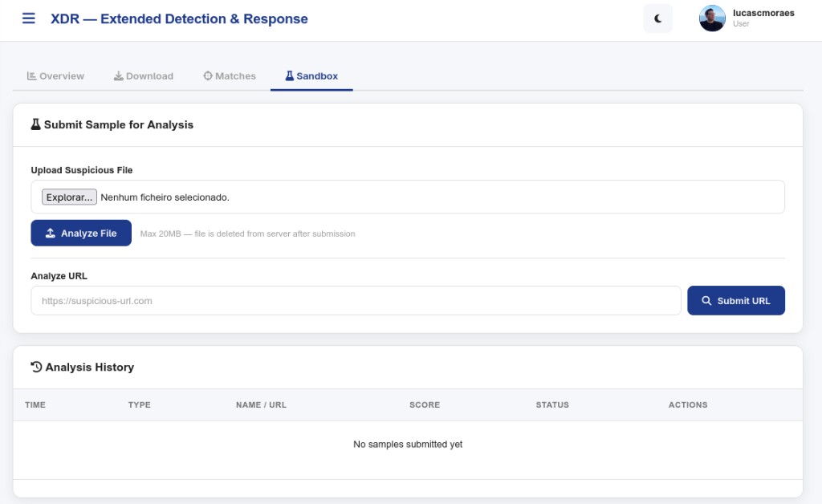Image resolution: width=822 pixels, height=504 pixels.
Task: Switch to the Overview tab
Action: [55, 76]
